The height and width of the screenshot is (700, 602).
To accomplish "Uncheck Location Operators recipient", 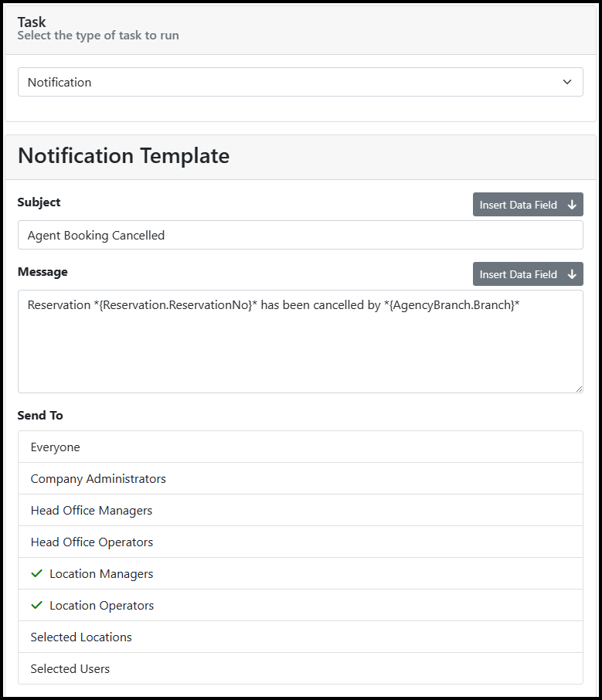I will point(300,606).
